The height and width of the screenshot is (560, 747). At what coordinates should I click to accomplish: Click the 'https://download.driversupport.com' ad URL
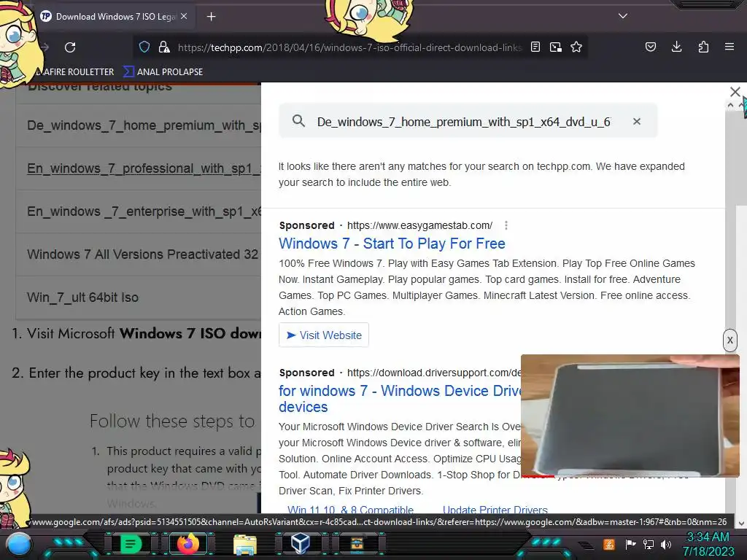[x=434, y=373]
